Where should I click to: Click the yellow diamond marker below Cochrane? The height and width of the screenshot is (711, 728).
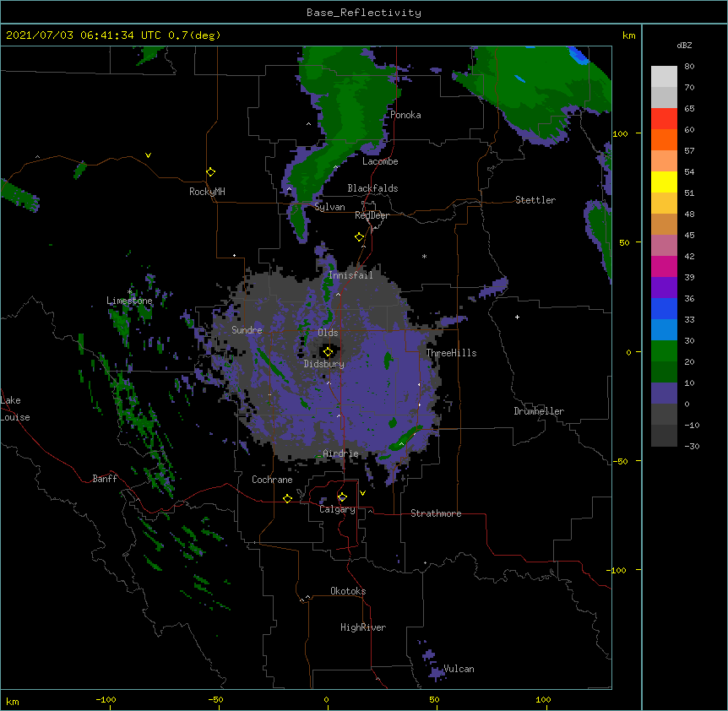287,498
